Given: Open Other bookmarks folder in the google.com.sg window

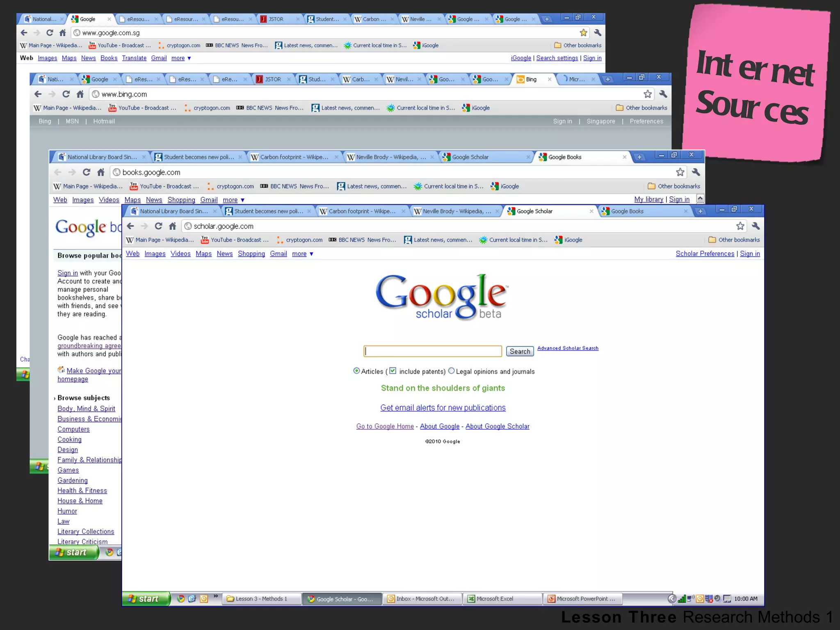Looking at the screenshot, I should [578, 46].
